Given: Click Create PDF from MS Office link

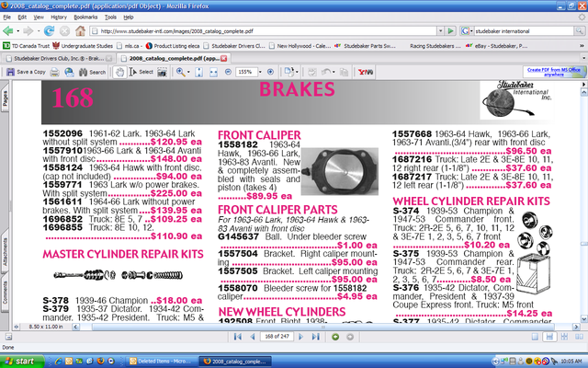Looking at the screenshot, I should (x=553, y=72).
